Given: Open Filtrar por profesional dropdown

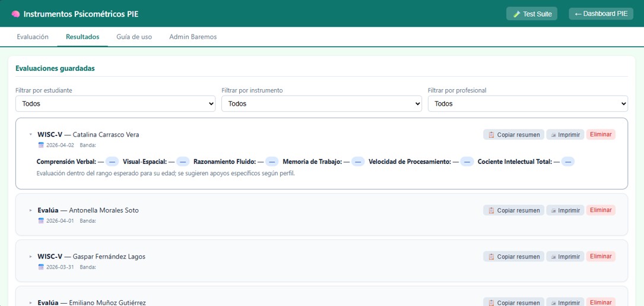Looking at the screenshot, I should pos(528,103).
